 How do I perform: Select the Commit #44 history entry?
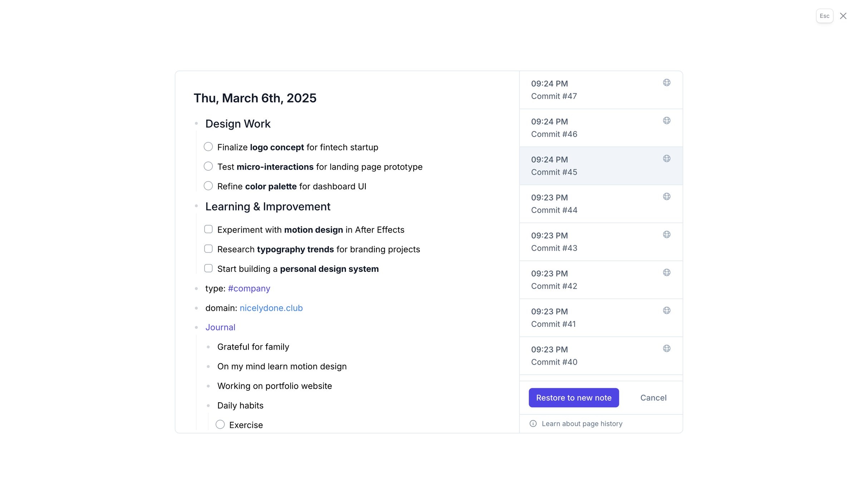click(x=601, y=204)
